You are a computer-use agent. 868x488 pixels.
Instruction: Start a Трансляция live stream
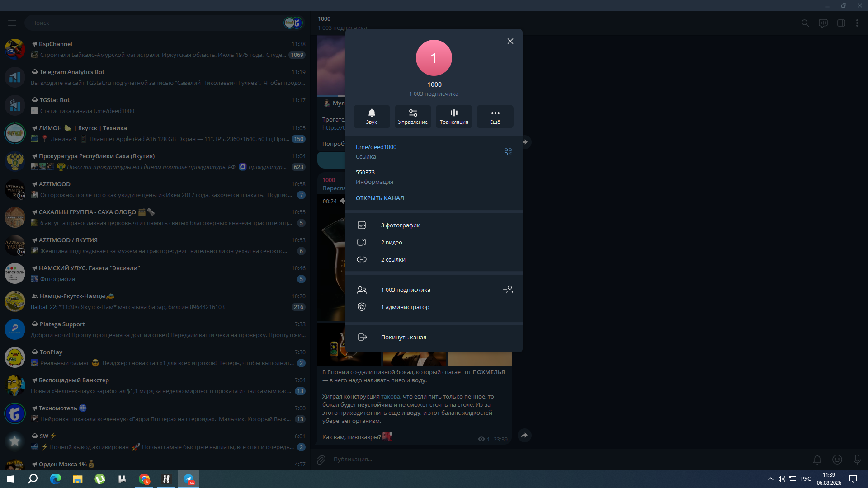click(x=454, y=117)
